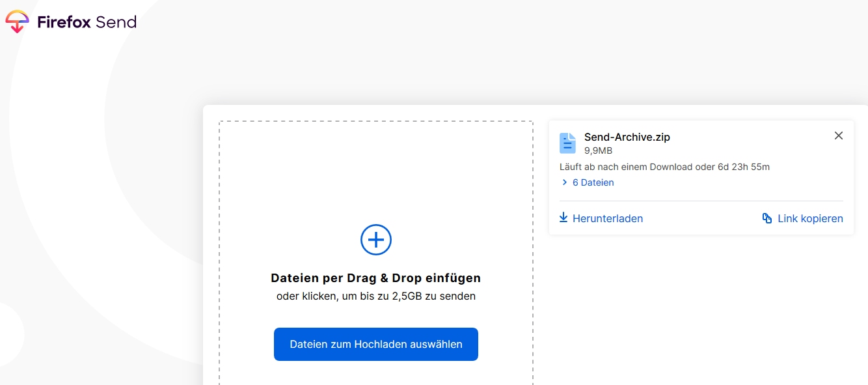Remove Send-Archive.zip using the X button
Screen dimensions: 868x385
pos(839,135)
